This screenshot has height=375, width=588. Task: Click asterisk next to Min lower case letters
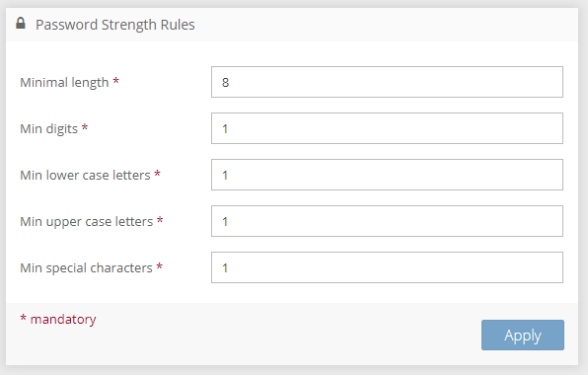157,174
